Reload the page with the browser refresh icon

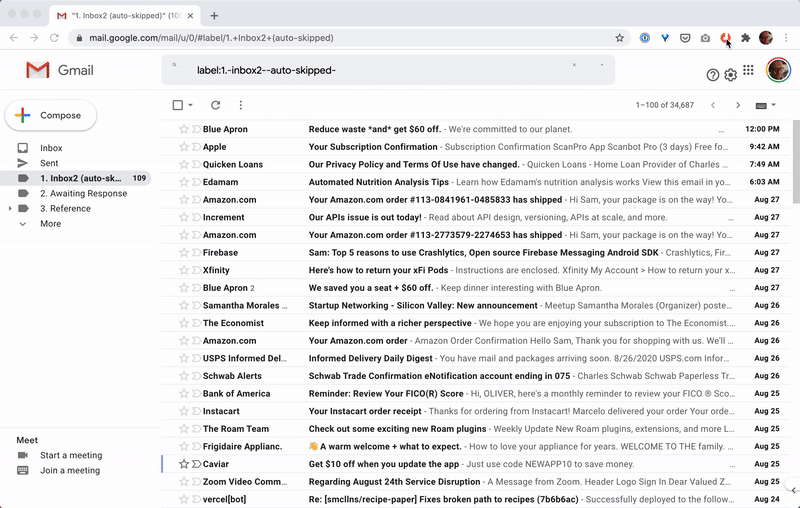tap(54, 38)
